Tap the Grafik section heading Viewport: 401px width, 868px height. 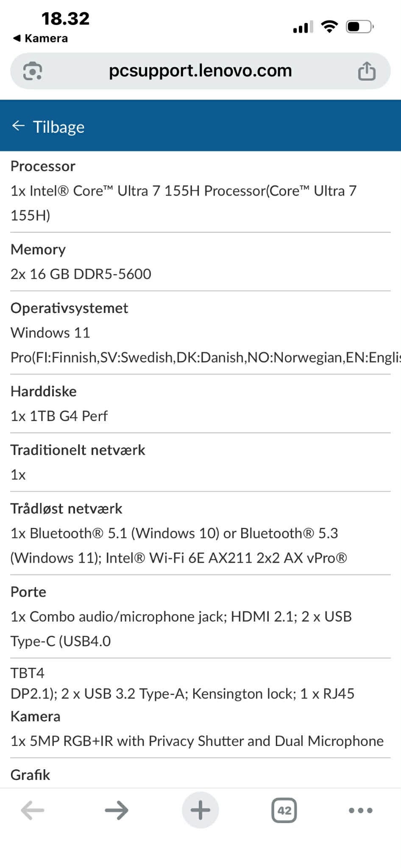31,775
